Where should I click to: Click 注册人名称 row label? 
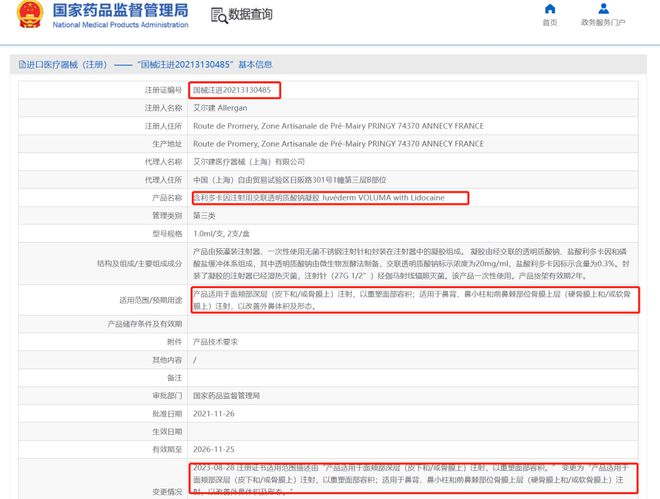click(x=163, y=108)
